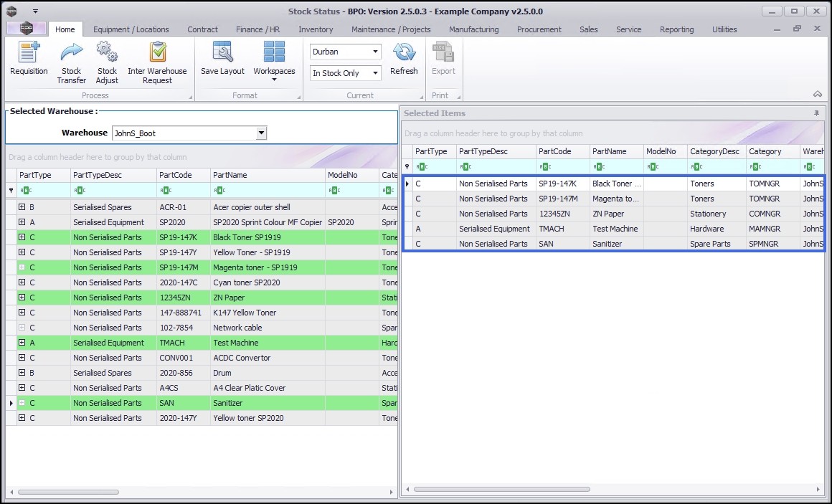Open the Procurement tab
Image resolution: width=832 pixels, height=504 pixels.
(539, 29)
